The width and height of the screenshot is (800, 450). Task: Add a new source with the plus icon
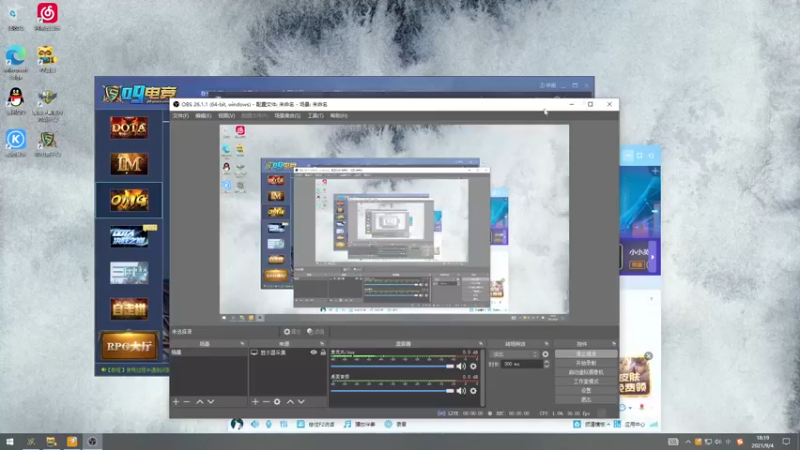point(255,402)
